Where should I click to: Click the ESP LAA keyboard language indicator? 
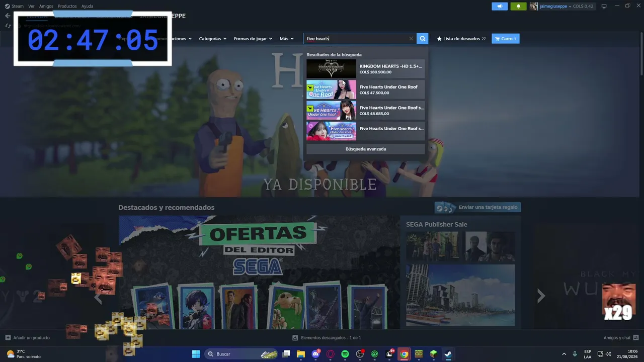588,354
